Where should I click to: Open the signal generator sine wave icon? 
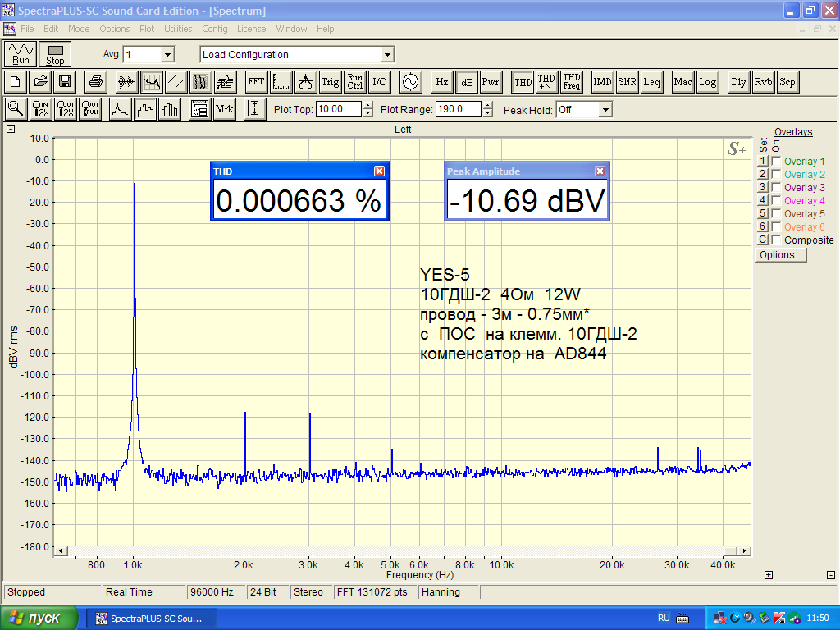(x=409, y=82)
